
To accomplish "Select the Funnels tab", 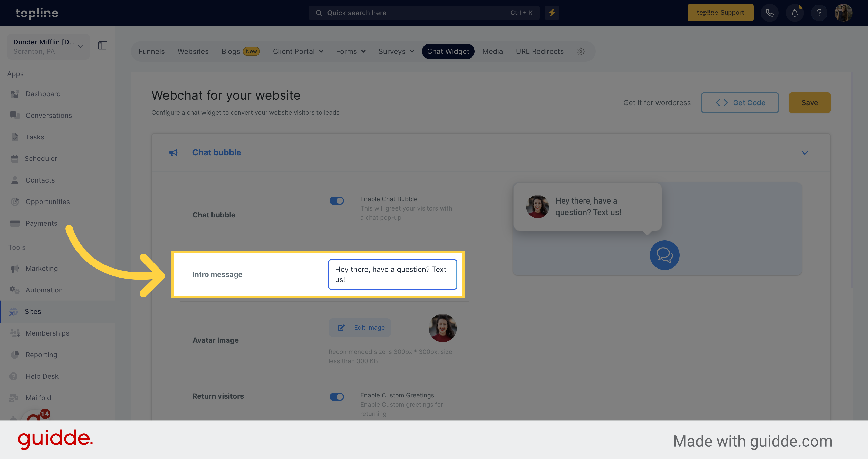I will tap(152, 51).
